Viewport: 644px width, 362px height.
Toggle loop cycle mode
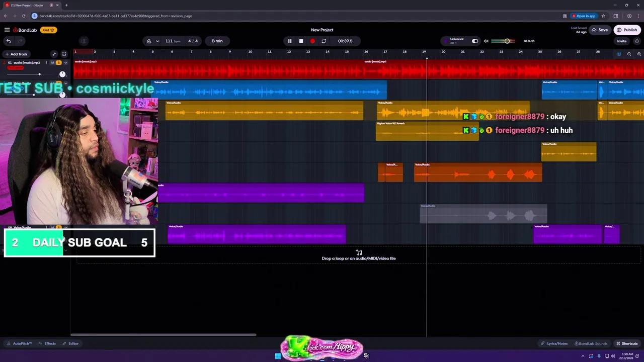tap(324, 41)
